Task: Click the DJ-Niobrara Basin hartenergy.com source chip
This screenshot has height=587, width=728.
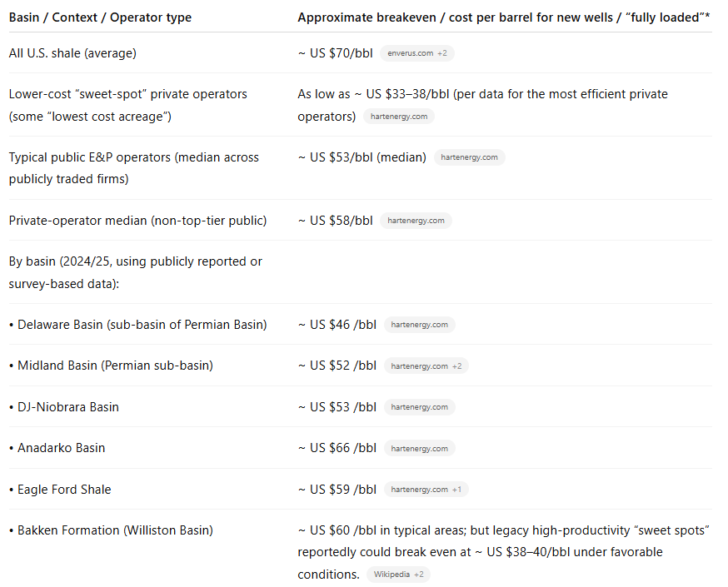Action: pos(419,407)
